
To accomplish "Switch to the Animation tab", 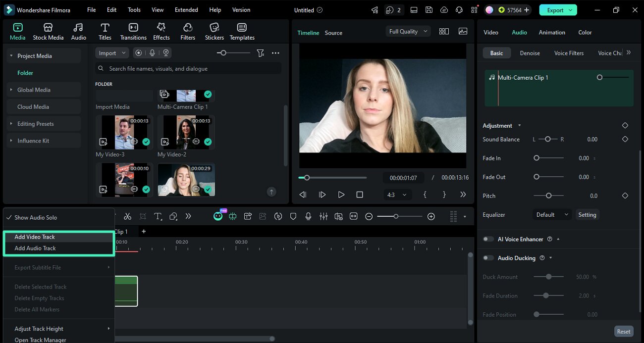I will pos(552,32).
